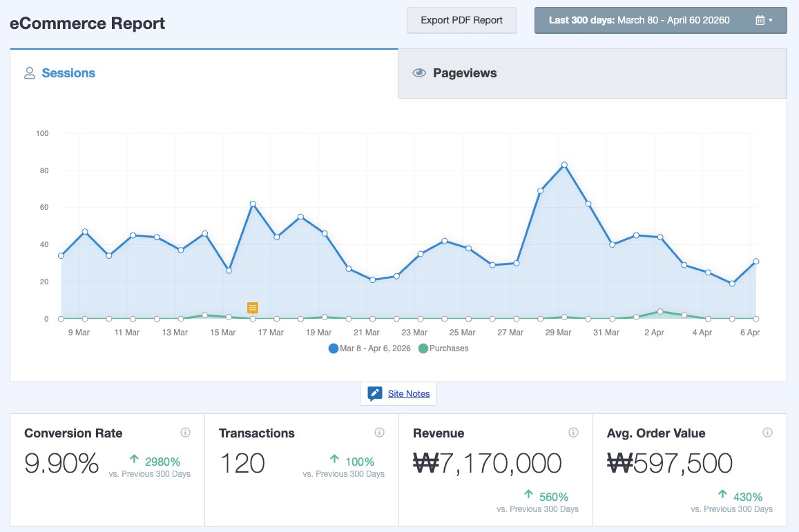799x532 pixels.
Task: Click the Transactions info icon
Action: tap(379, 433)
